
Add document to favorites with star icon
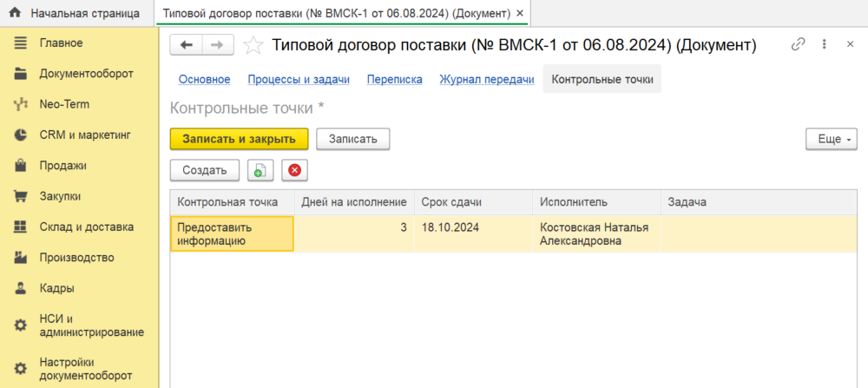tap(253, 45)
